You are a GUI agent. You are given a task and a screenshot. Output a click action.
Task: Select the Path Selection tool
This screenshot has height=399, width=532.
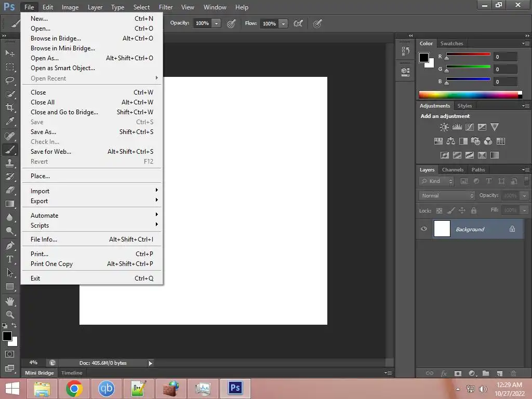click(9, 273)
